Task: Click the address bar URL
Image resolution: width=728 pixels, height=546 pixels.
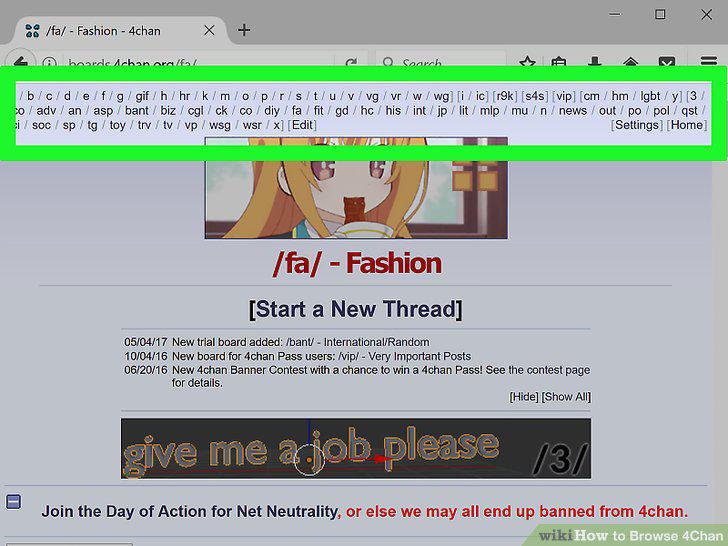Action: coord(132,62)
